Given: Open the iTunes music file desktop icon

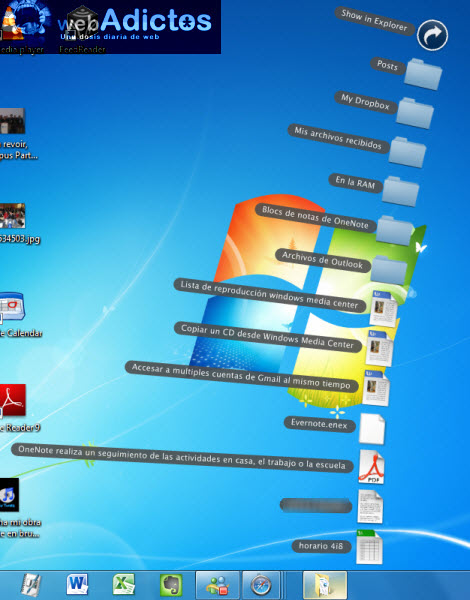Looking at the screenshot, I should [x=9, y=495].
